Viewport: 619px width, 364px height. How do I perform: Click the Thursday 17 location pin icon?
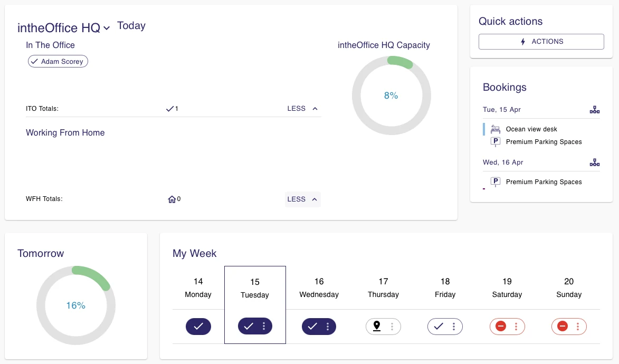377,326
